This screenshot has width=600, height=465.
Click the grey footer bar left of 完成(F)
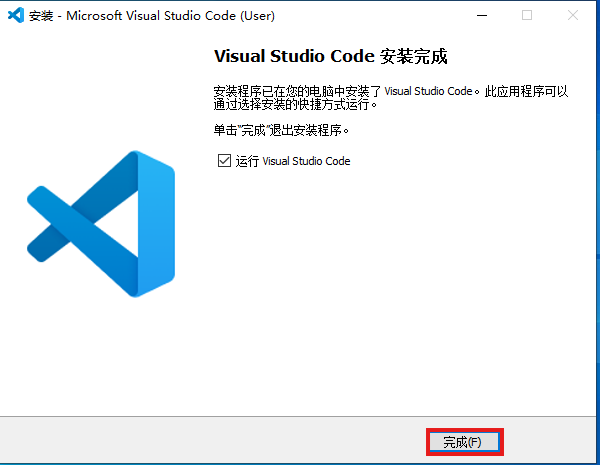tap(200, 441)
